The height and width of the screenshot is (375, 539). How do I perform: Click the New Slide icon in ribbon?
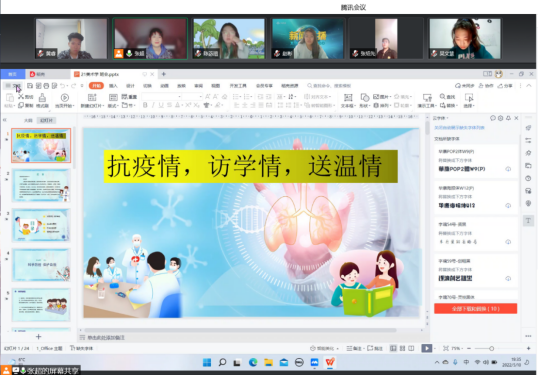[92, 98]
